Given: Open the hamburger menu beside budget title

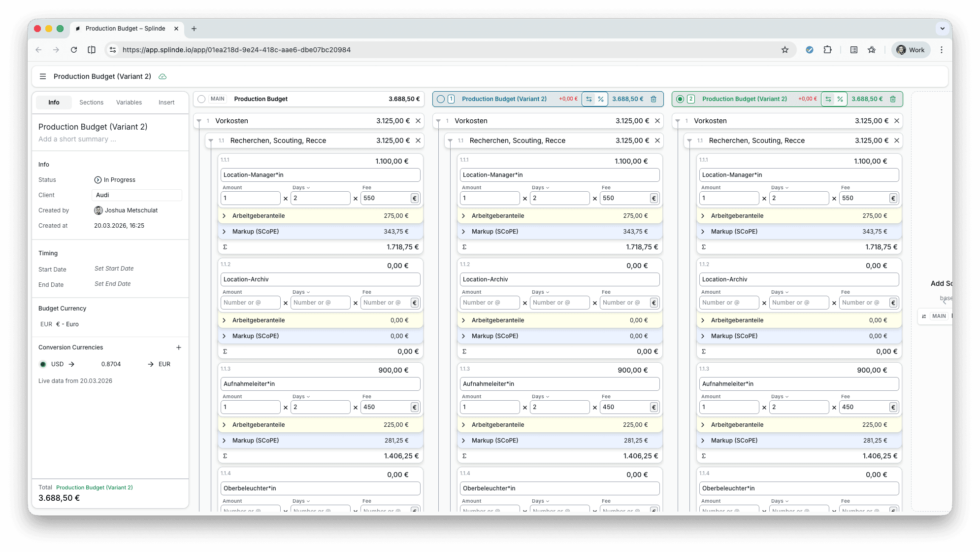Looking at the screenshot, I should 43,76.
